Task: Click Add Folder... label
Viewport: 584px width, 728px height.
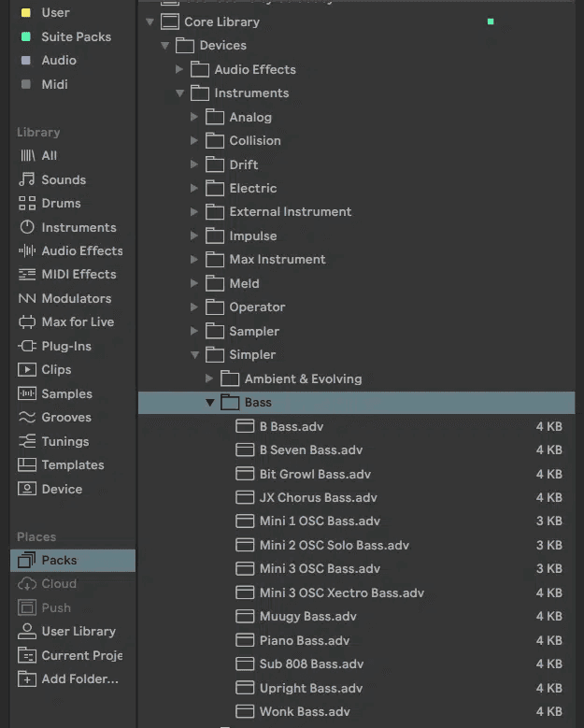Action: 79,678
